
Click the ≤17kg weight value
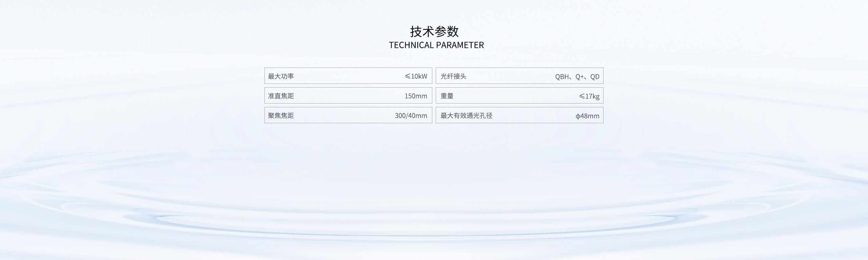pos(589,96)
